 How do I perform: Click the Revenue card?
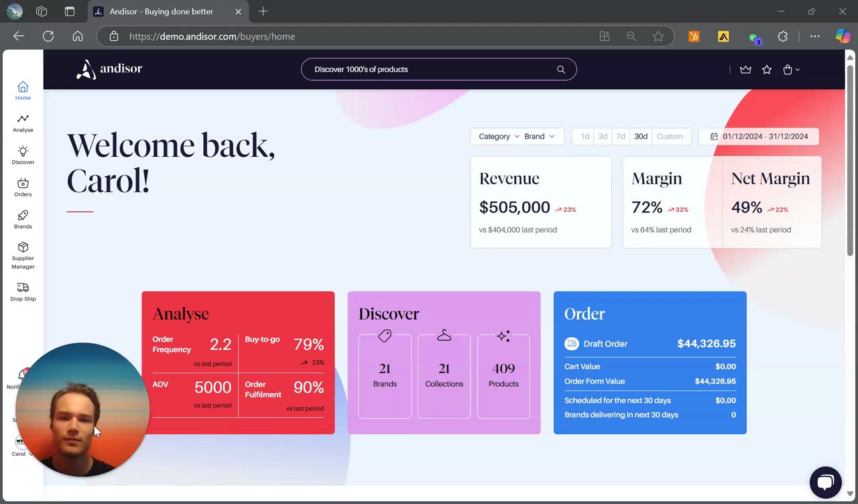coord(541,202)
